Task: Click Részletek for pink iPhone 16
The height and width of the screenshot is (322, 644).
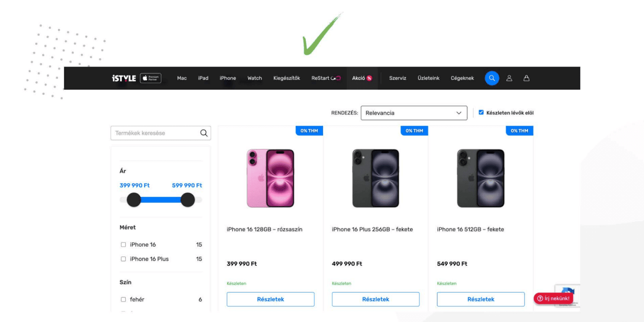Action: click(270, 299)
